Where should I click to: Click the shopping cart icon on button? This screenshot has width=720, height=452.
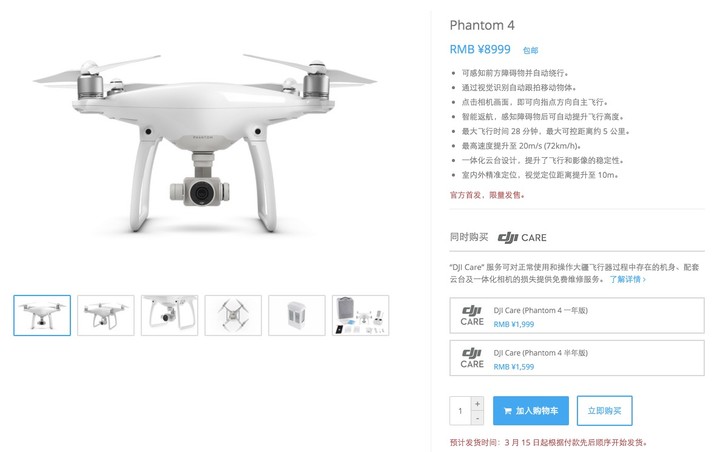click(x=507, y=411)
